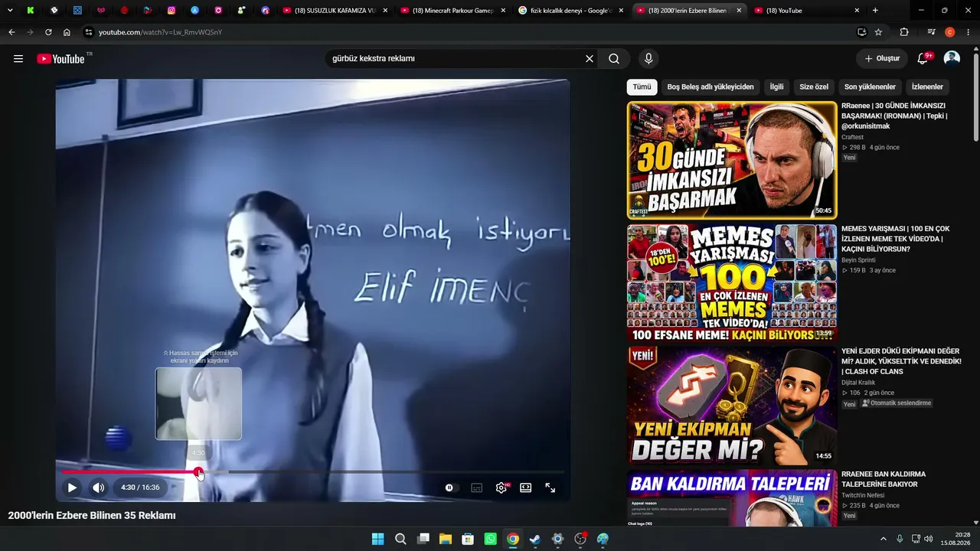This screenshot has height=551, width=980.
Task: Open MEMES YARIŞMASI video title link
Action: [x=895, y=239]
